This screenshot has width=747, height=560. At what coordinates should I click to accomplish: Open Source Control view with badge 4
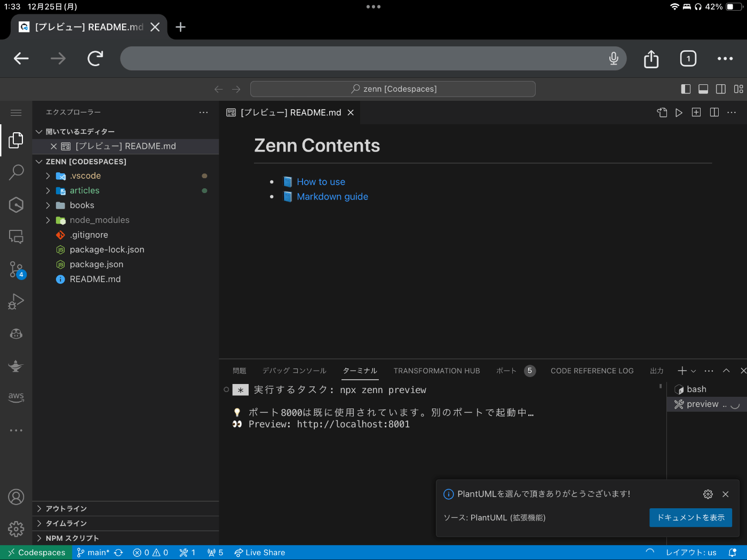[x=16, y=269]
